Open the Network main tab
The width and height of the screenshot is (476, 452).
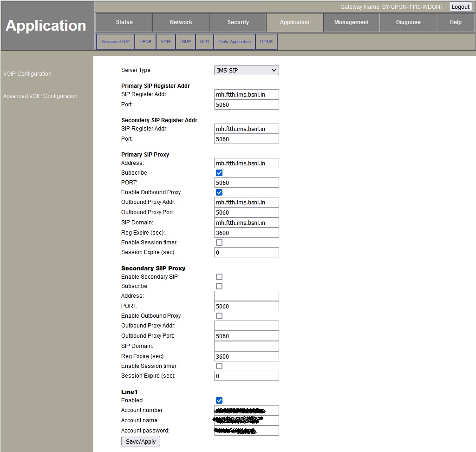point(181,22)
